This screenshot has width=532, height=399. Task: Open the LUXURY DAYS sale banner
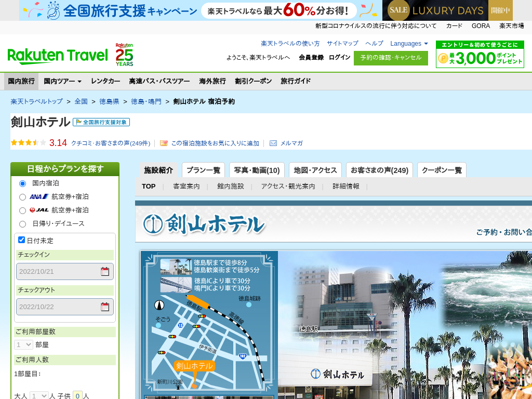click(x=447, y=10)
